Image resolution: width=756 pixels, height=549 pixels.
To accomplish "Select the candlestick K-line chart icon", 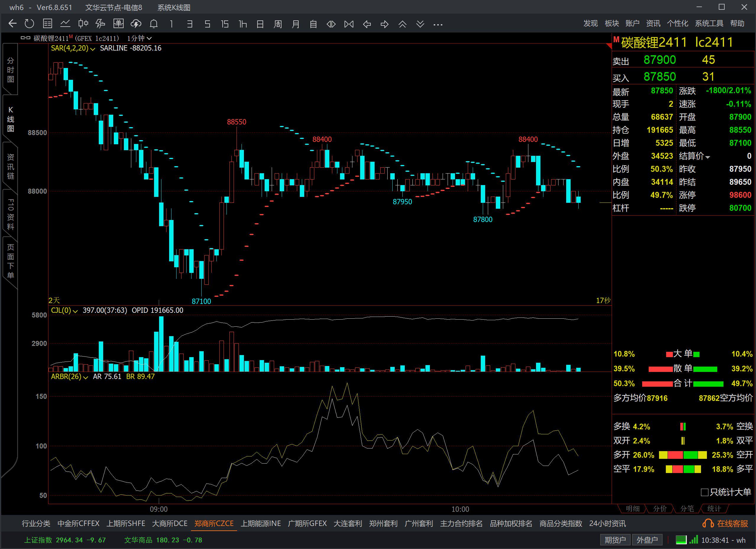I will point(83,24).
